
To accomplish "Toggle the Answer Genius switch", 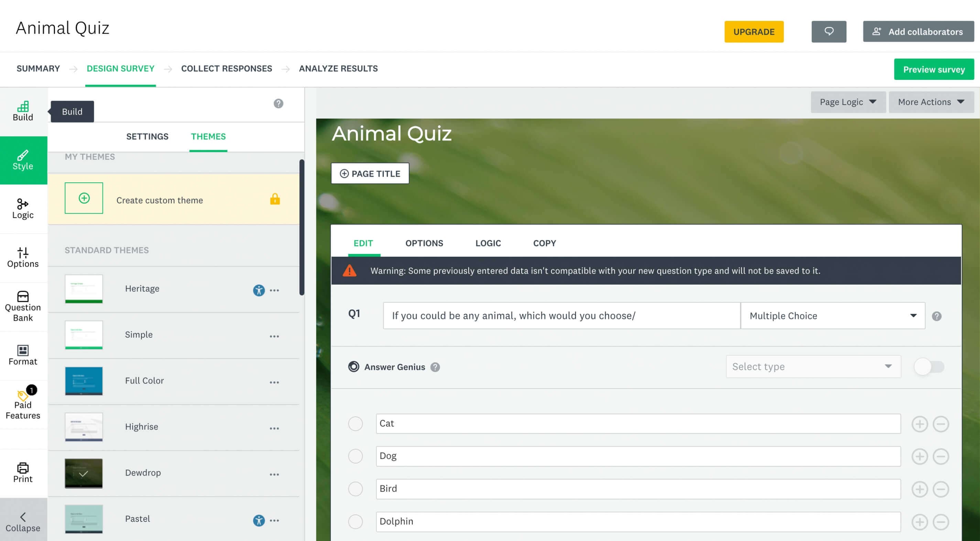I will (929, 367).
